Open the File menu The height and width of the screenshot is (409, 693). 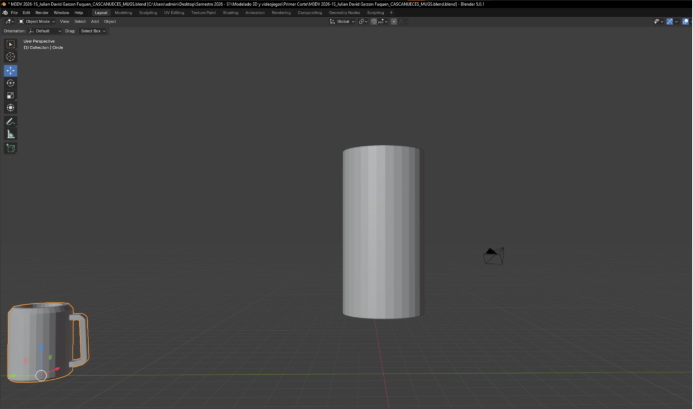[14, 12]
